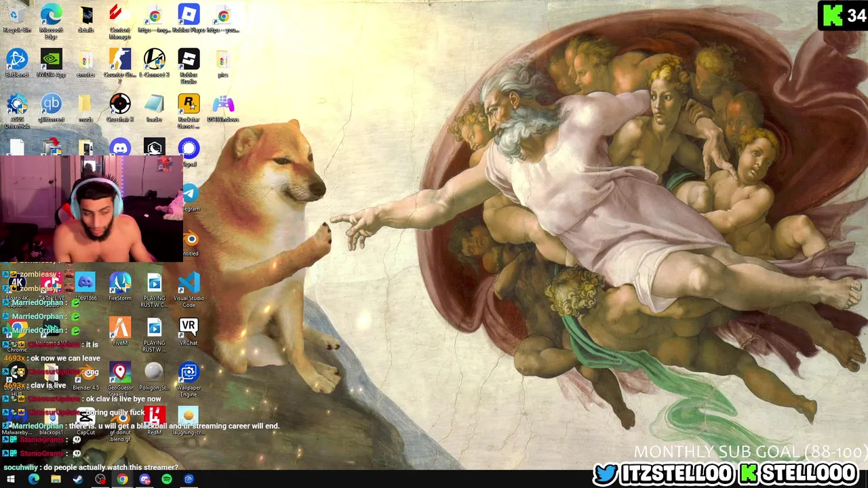Open DS4Windows desktop icon
The width and height of the screenshot is (868, 488).
point(223,108)
